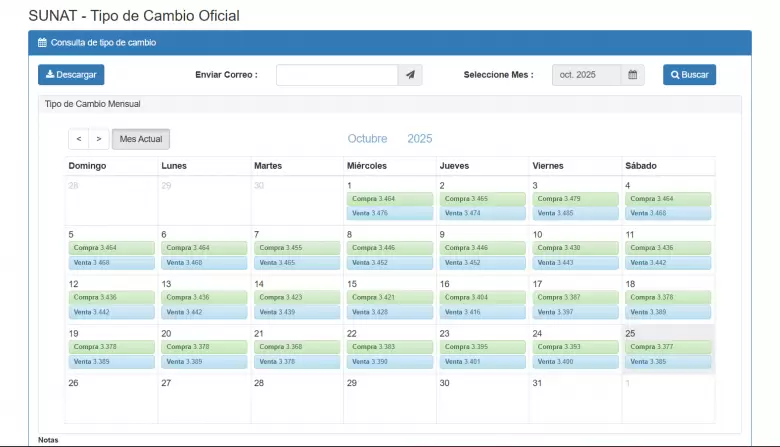This screenshot has width=780, height=447.
Task: Select the Venta 3.474 entry on October 2
Action: pos(483,213)
